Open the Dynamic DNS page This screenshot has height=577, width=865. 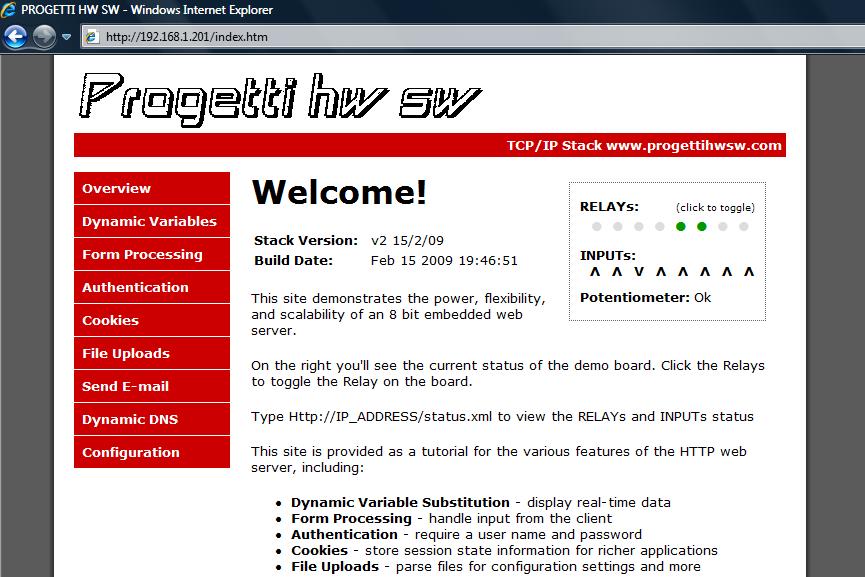tap(152, 419)
